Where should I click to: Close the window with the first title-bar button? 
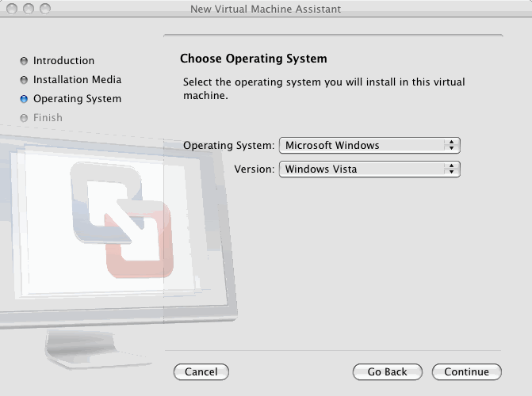tap(12, 9)
